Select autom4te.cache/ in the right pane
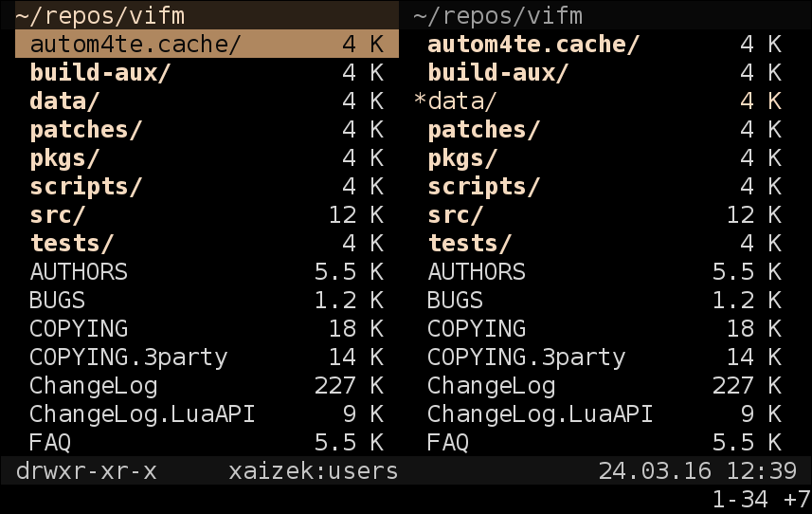 click(604, 44)
